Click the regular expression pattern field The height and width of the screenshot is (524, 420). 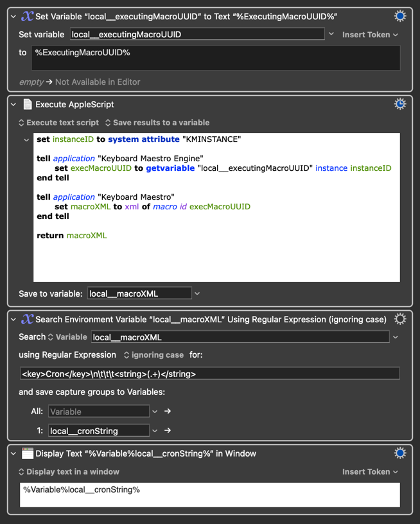(209, 374)
